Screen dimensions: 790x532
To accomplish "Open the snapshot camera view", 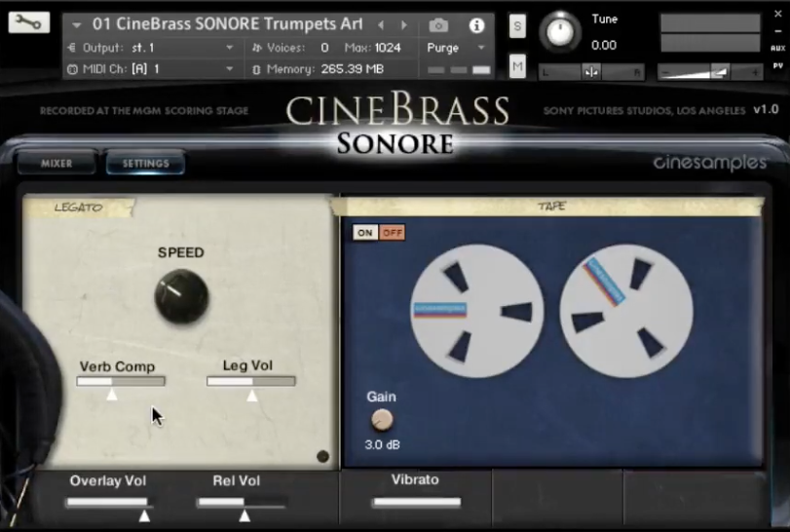I will (438, 25).
